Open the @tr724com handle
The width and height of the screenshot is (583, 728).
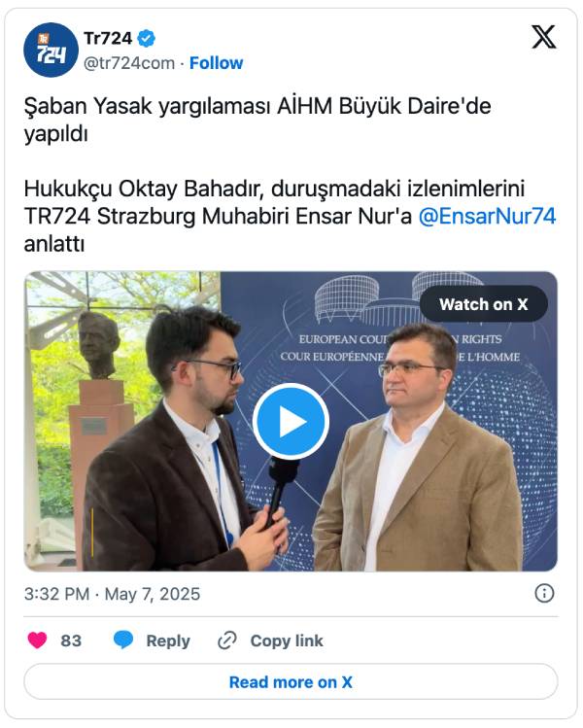(129, 63)
